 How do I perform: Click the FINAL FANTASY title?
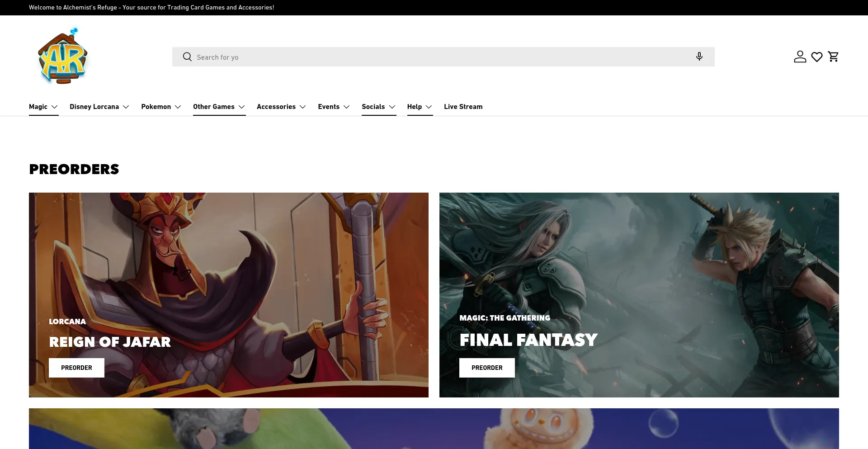pos(528,340)
